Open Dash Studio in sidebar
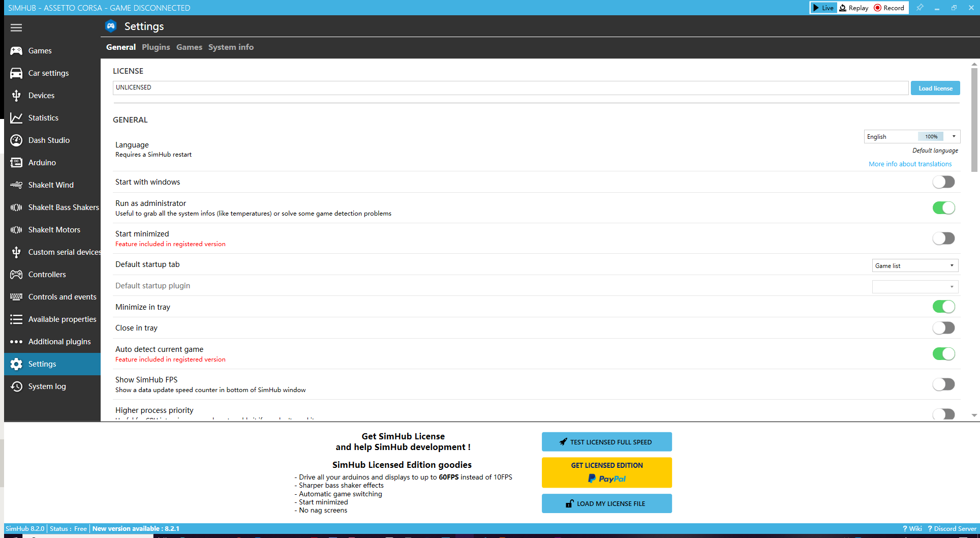The width and height of the screenshot is (980, 538). click(x=52, y=140)
